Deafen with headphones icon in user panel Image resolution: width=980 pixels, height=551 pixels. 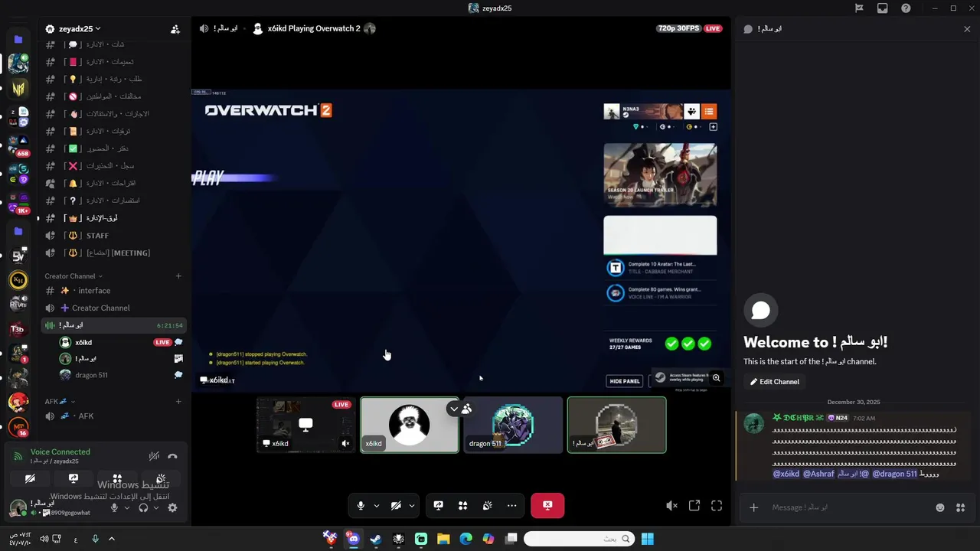[143, 507]
